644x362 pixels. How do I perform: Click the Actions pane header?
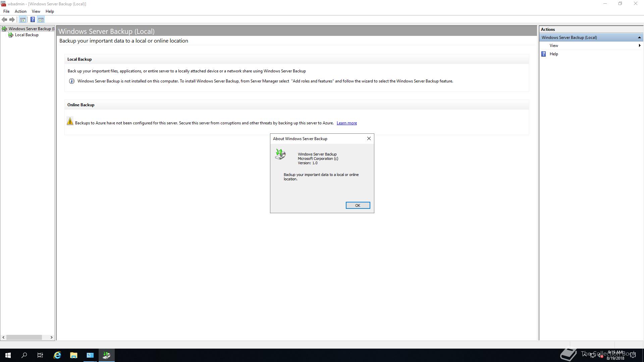[591, 29]
